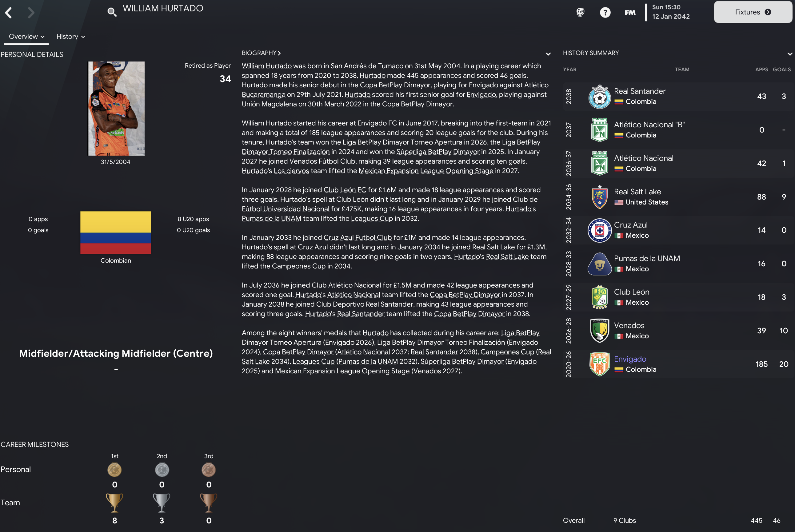
Task: Open the Envigado team link
Action: (630, 359)
